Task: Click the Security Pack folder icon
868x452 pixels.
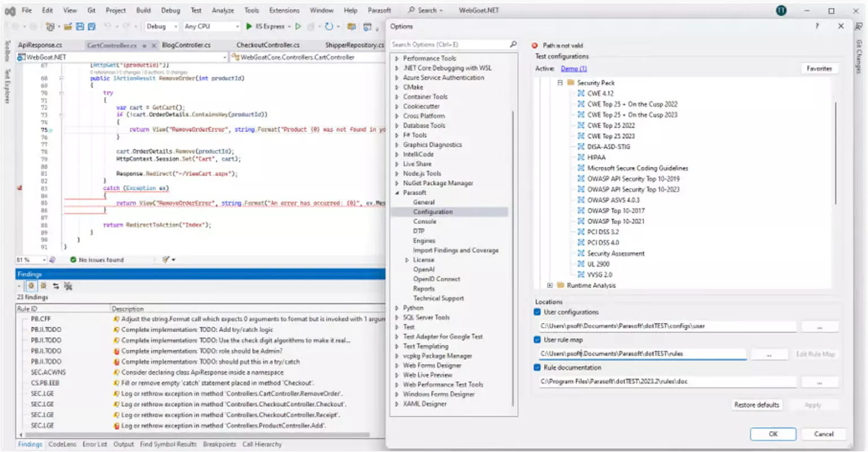Action: (x=571, y=82)
